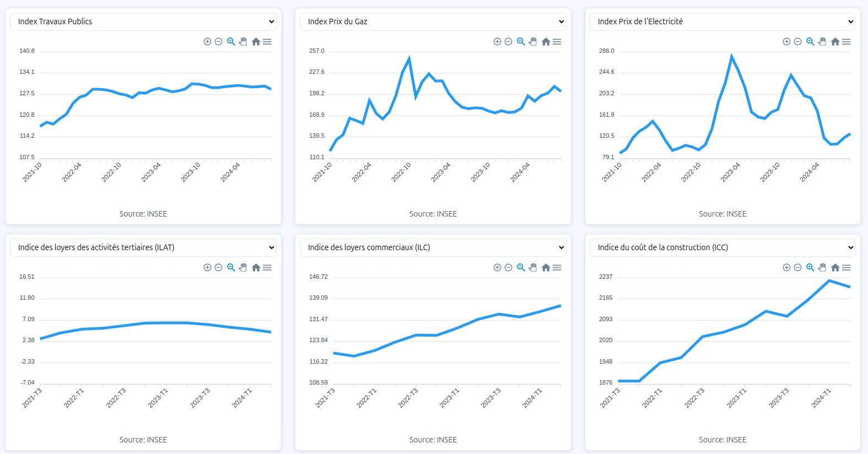The image size is (868, 454).
Task: Open the Index Travaux Publics dropdown
Action: coord(143,21)
